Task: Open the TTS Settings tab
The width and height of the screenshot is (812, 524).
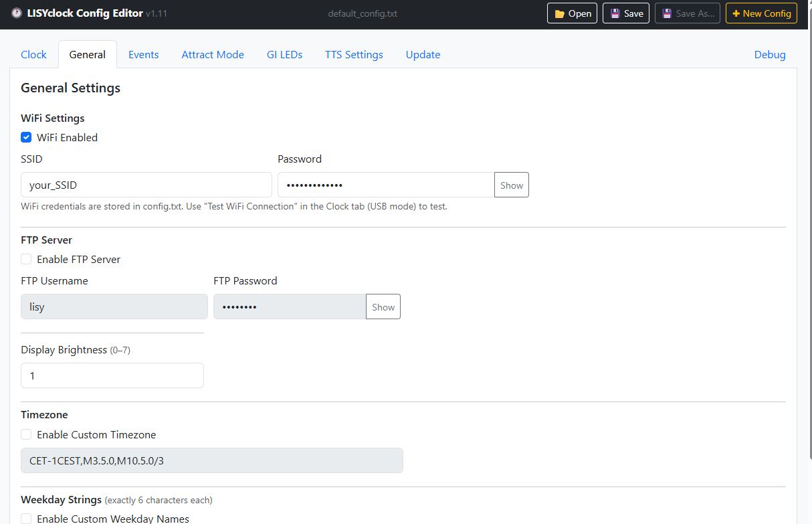Action: [x=354, y=55]
